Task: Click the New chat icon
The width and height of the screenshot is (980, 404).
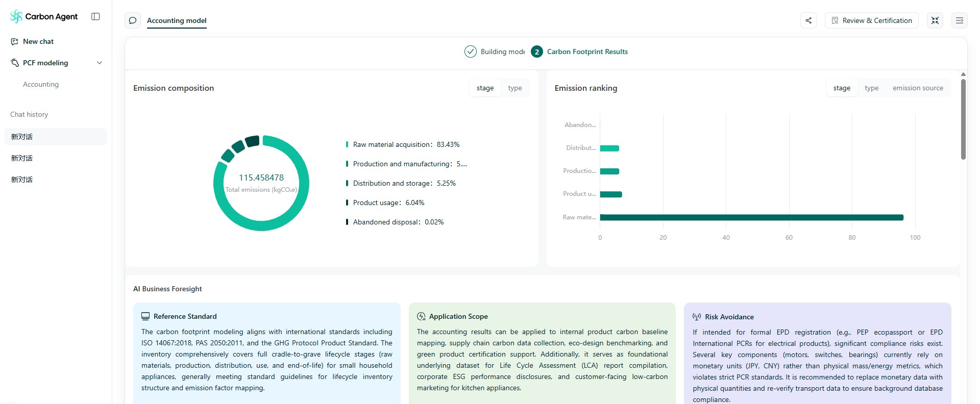Action: tap(15, 41)
